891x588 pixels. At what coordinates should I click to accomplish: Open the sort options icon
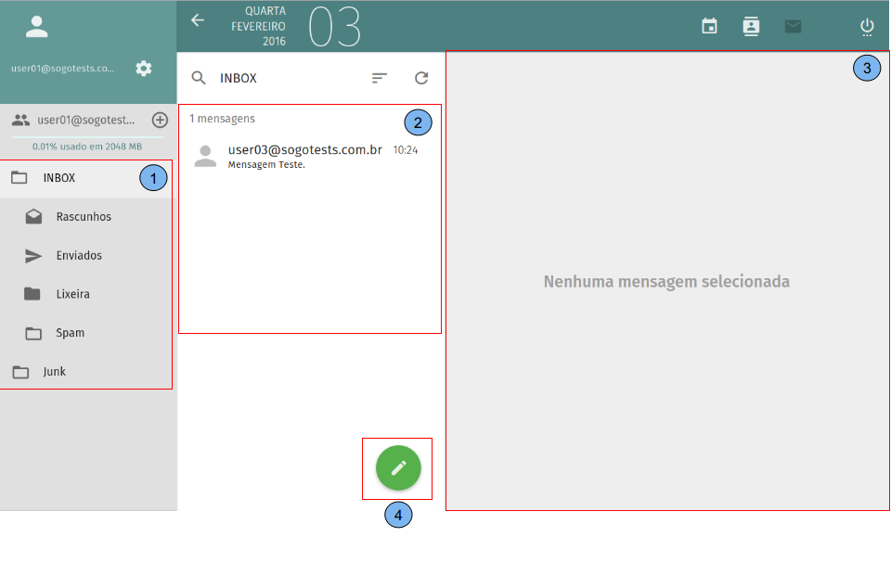[379, 79]
